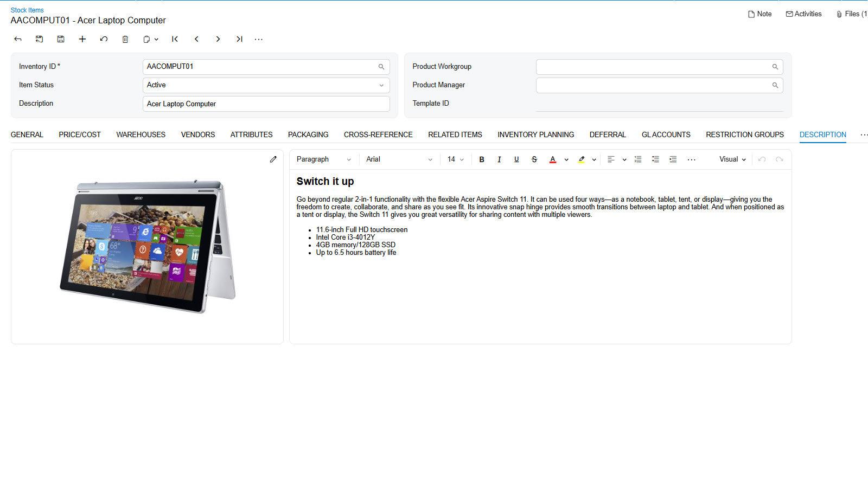This screenshot has width=868, height=488.
Task: Open the more actions menu in the record toolbar
Action: click(259, 39)
